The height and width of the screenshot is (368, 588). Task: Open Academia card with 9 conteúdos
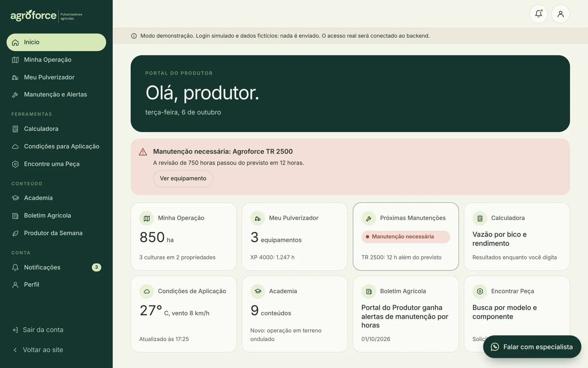coord(295,314)
